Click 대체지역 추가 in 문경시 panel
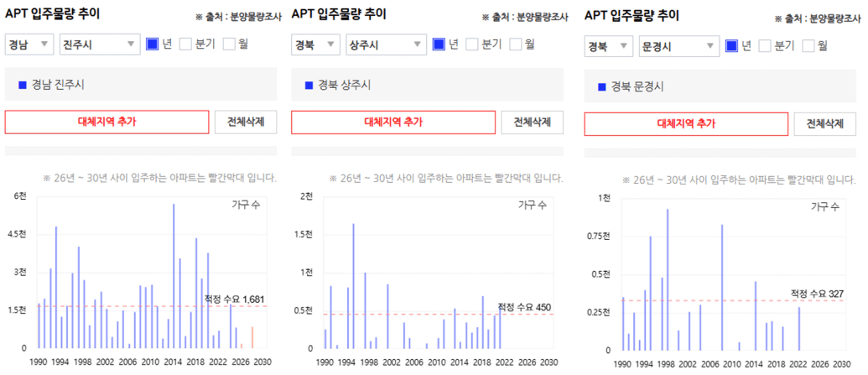 coord(686,123)
